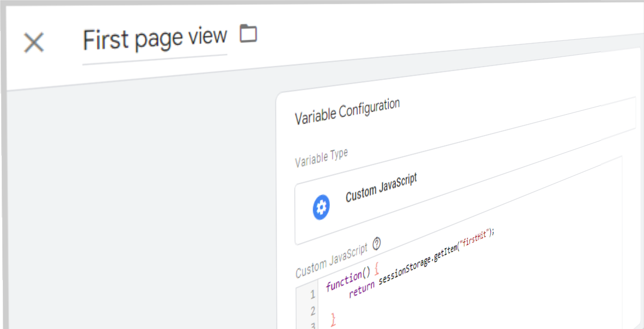Edit the variable name First page view
The height and width of the screenshot is (329, 644).
pyautogui.click(x=154, y=38)
